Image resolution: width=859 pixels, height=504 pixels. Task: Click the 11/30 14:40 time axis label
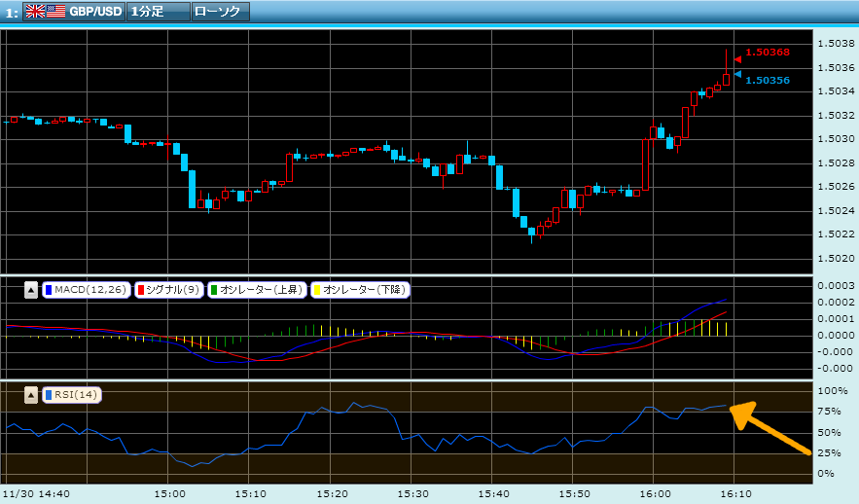[x=36, y=493]
